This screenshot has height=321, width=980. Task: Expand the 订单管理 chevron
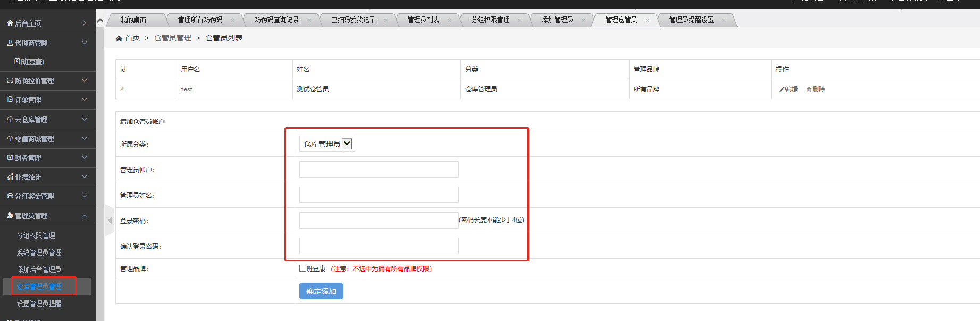pos(85,100)
